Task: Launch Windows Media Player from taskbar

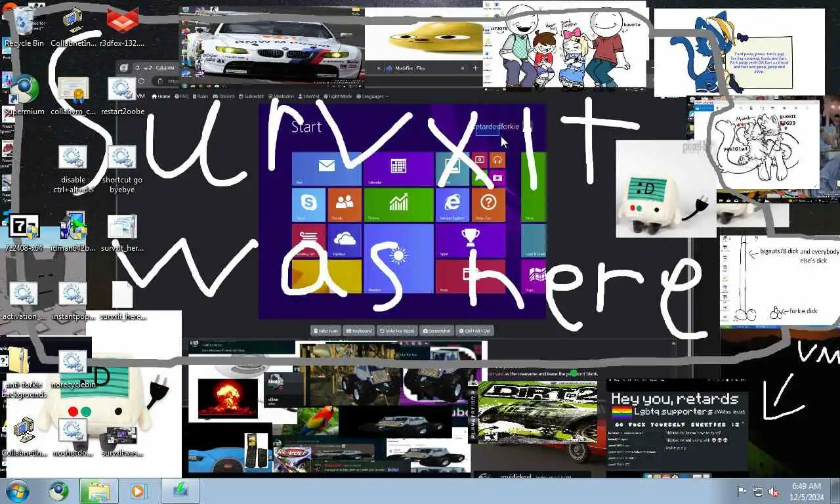Action: click(138, 491)
